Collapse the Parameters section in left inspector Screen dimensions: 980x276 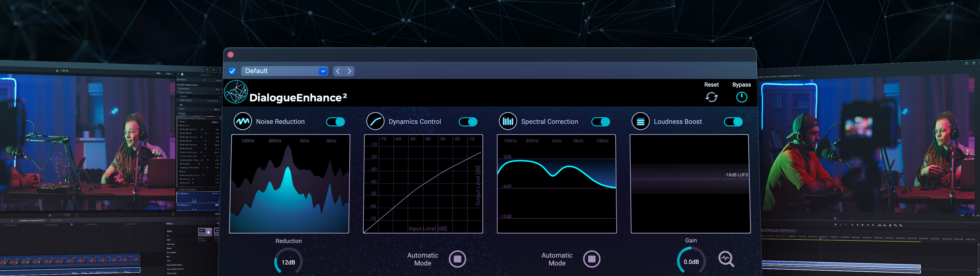pos(178,125)
